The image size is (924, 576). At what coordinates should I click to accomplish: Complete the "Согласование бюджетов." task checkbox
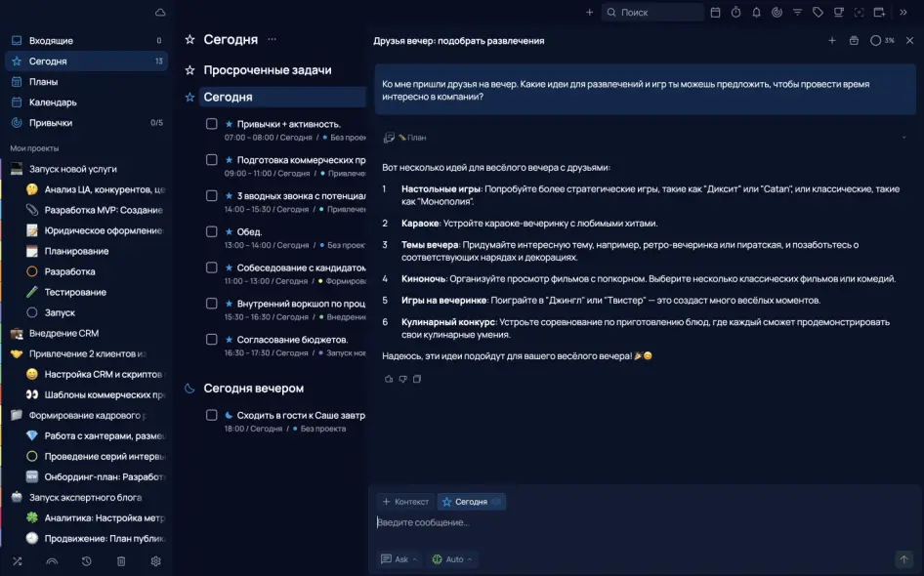211,339
